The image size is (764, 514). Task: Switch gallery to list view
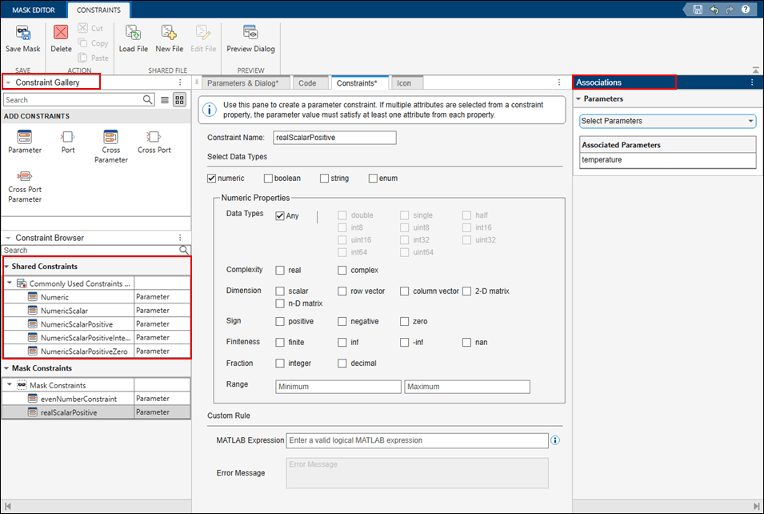[x=165, y=100]
